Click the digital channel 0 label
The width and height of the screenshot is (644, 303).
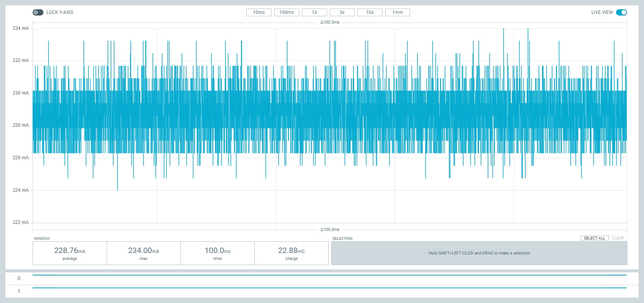(19, 278)
